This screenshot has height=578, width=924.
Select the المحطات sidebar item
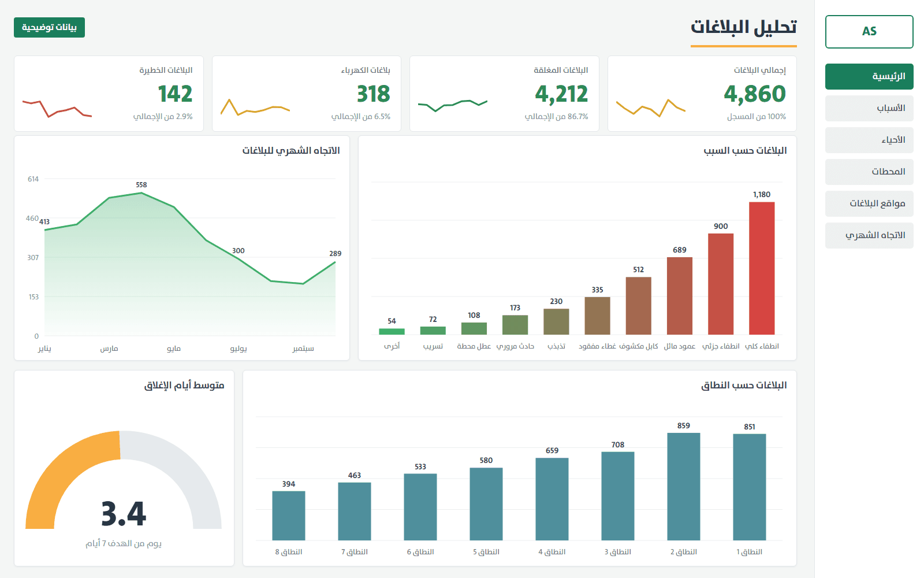tap(869, 172)
